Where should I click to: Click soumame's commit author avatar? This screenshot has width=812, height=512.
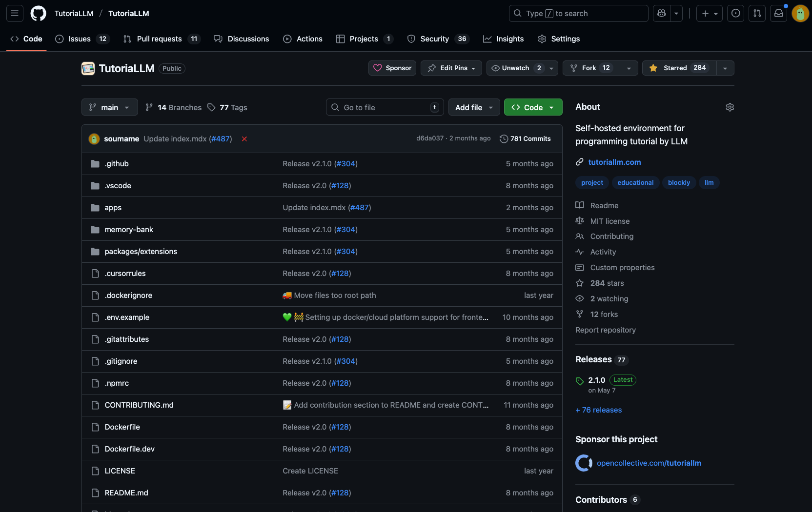pos(94,139)
